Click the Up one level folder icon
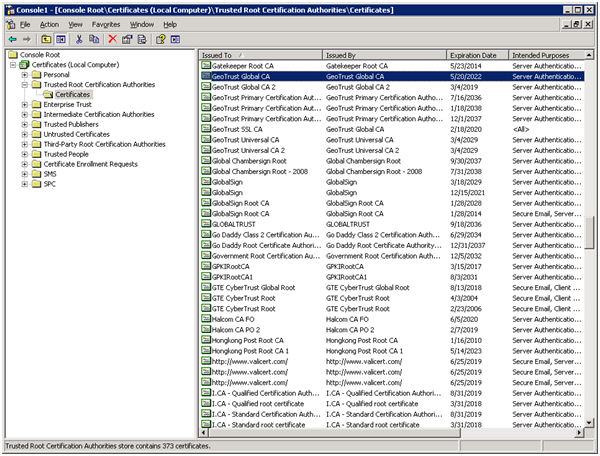This screenshot has height=456, width=600. 46,39
